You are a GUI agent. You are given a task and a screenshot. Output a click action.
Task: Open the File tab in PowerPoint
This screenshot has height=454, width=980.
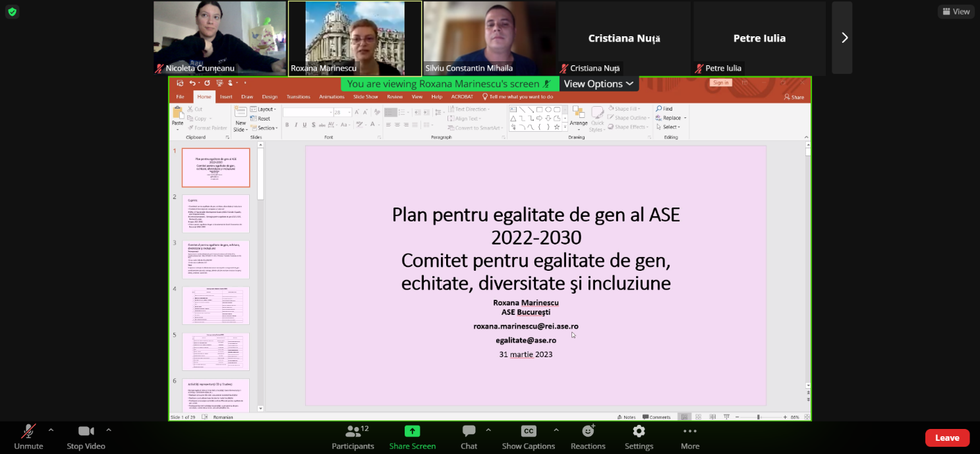tap(180, 97)
